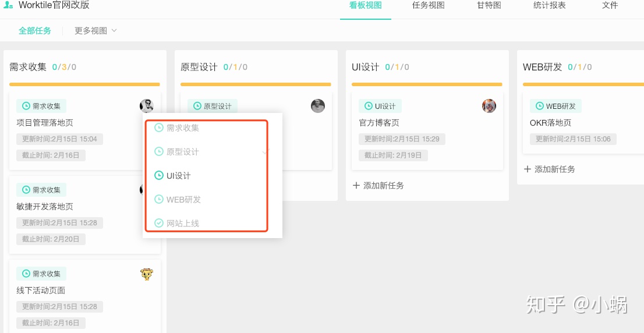Viewport: 644px width, 333px height.
Task: Open the 敏捷开发落地页 task
Action: coord(45,207)
